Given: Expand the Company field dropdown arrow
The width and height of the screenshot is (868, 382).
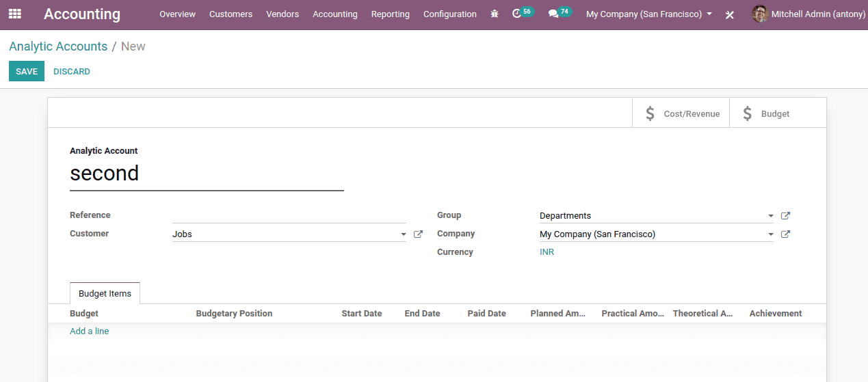Looking at the screenshot, I should coord(771,234).
